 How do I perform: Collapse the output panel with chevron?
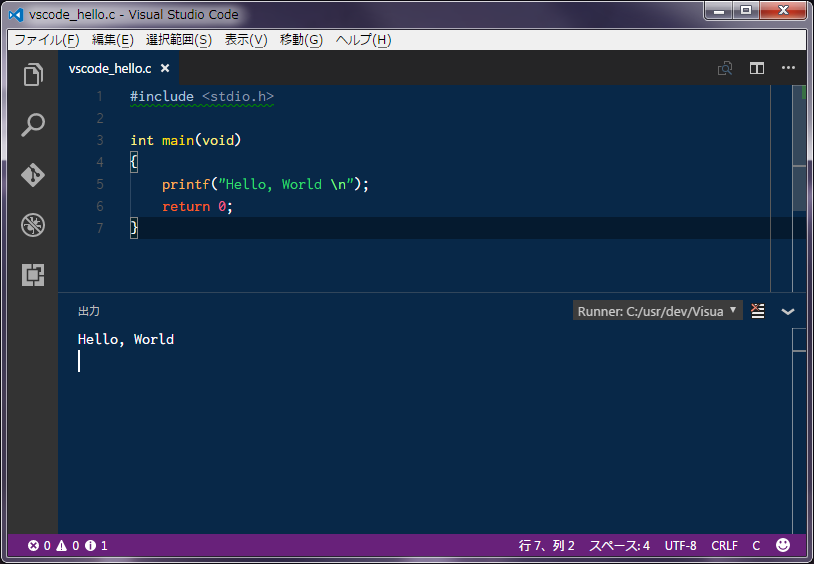pos(788,311)
